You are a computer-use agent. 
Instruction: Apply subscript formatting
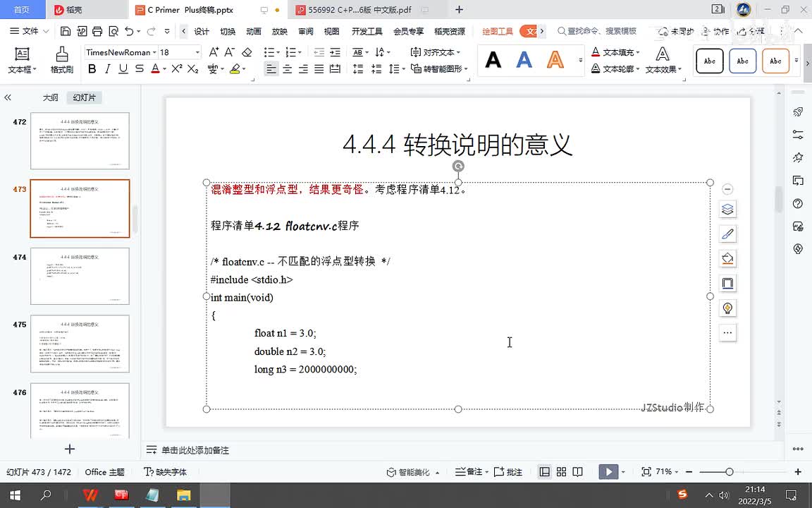[x=192, y=68]
